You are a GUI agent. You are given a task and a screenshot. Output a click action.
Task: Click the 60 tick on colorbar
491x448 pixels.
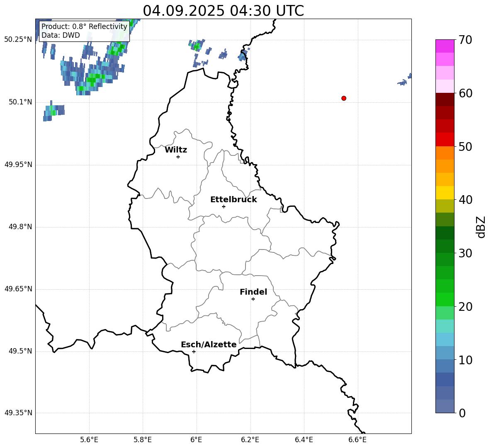click(x=465, y=93)
